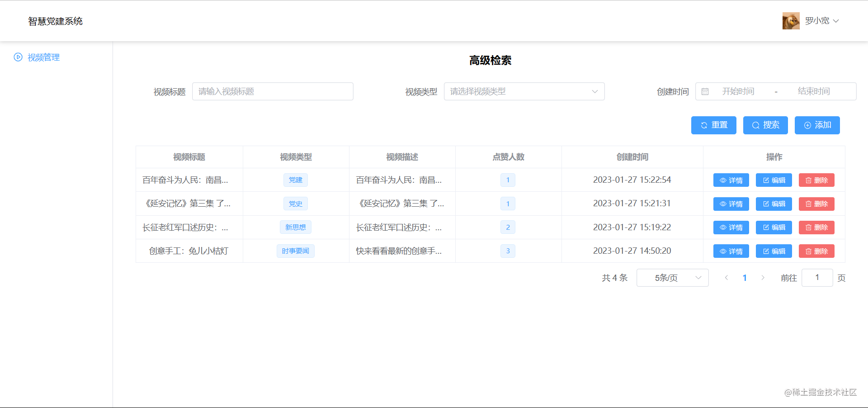Click the 添加 add button
Viewport: 868px width, 408px height.
pyautogui.click(x=817, y=125)
